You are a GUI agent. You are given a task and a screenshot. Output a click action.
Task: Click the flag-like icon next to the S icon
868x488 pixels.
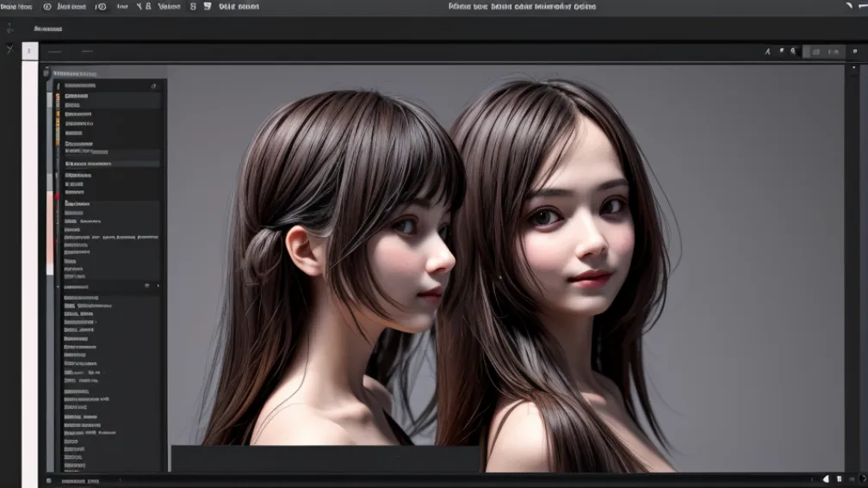[208, 7]
